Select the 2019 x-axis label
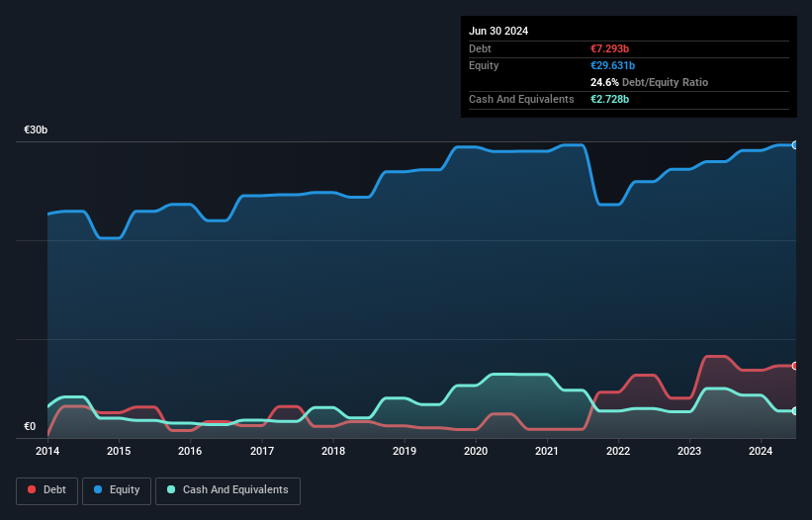 [405, 451]
